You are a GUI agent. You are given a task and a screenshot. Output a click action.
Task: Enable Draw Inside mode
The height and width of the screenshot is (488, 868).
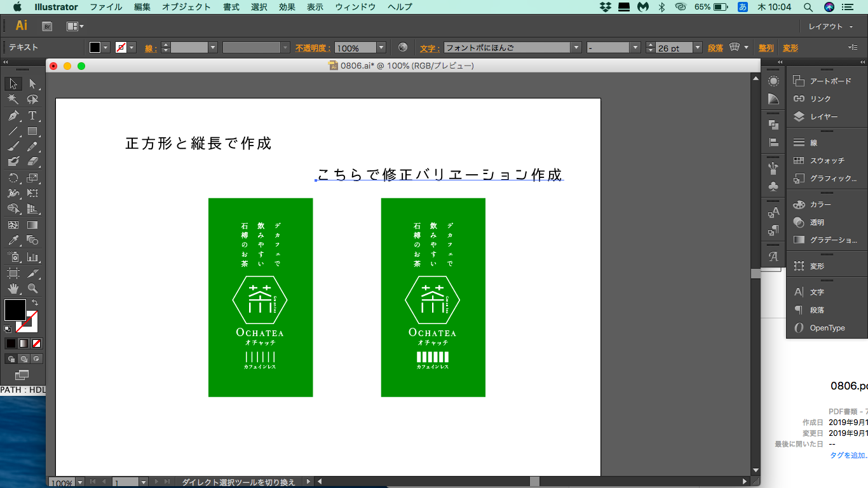pos(36,359)
